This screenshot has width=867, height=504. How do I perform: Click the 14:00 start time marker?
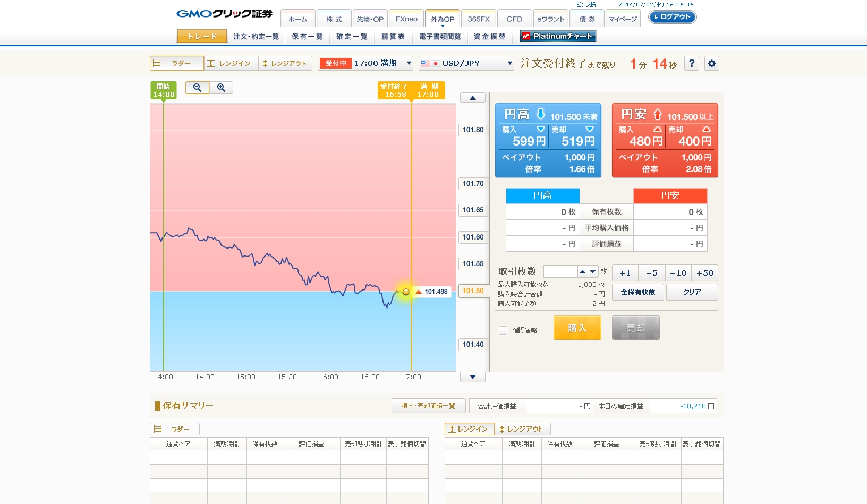[x=164, y=90]
